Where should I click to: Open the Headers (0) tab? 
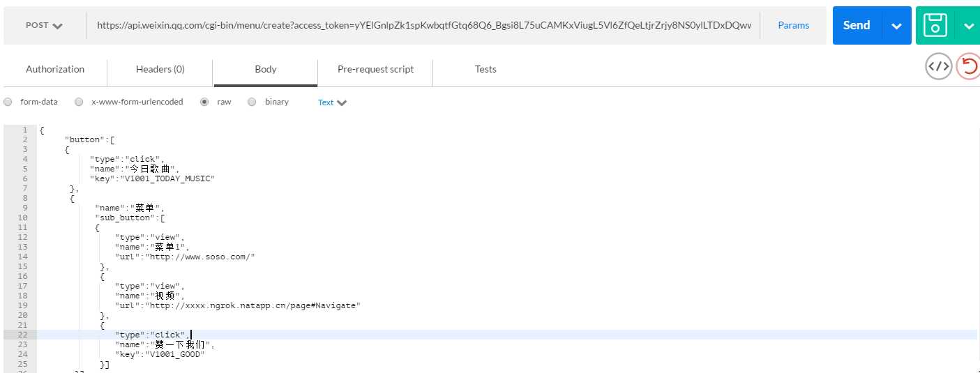click(x=160, y=69)
